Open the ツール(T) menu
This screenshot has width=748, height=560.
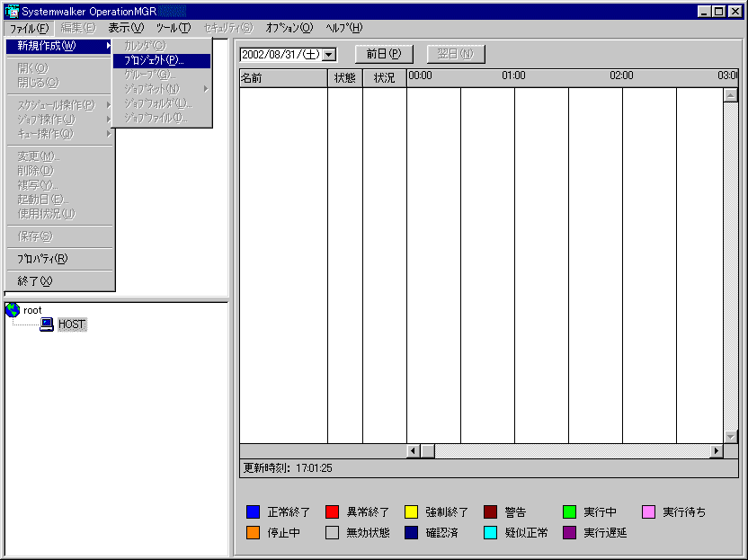[x=174, y=28]
